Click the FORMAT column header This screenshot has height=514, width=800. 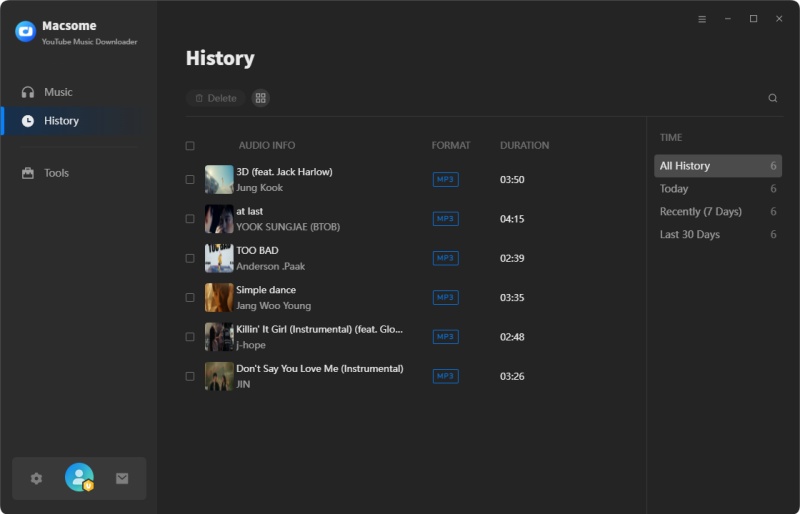(451, 145)
